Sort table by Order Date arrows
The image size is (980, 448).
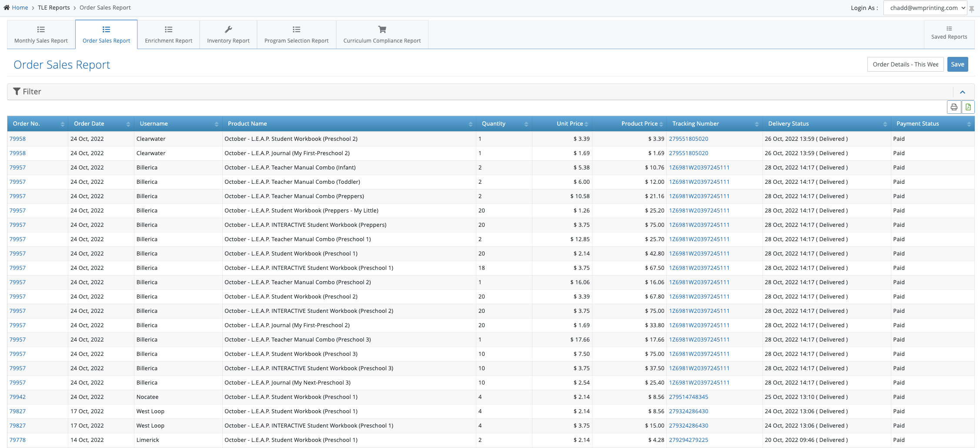[128, 124]
